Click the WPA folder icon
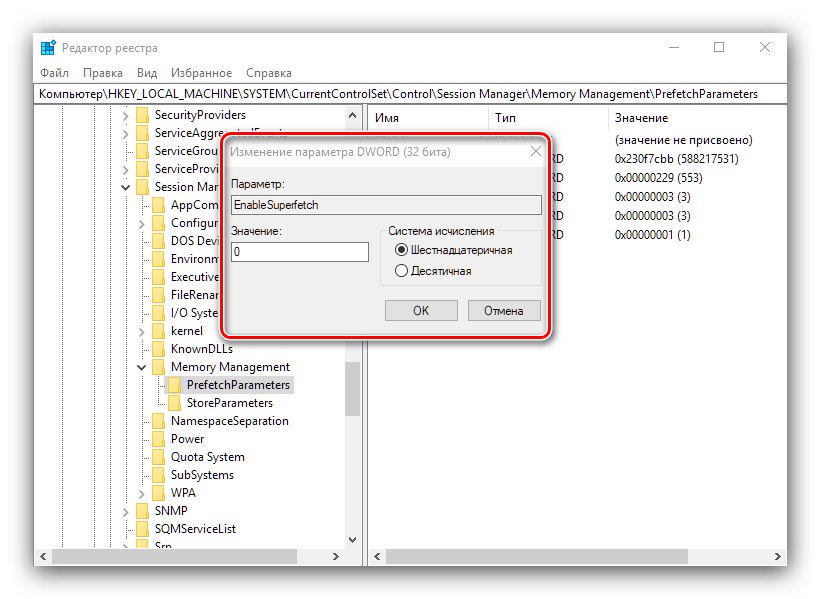820x599 pixels. tap(158, 493)
